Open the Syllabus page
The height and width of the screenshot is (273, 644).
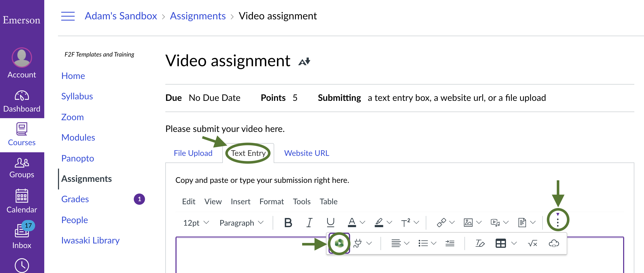tap(77, 96)
